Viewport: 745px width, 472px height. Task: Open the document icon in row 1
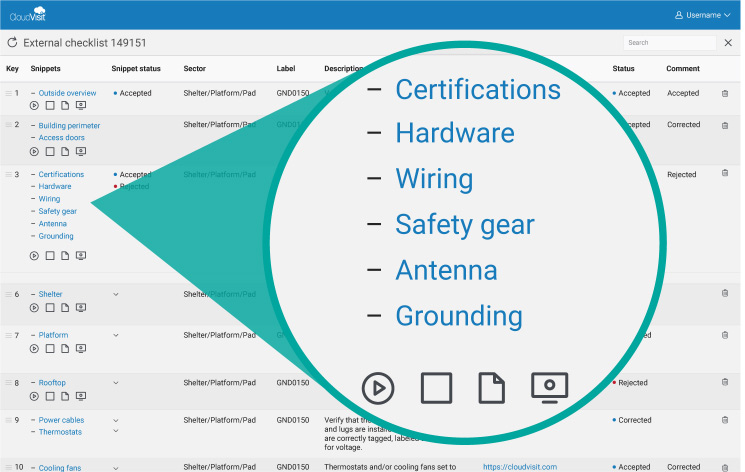pos(65,106)
